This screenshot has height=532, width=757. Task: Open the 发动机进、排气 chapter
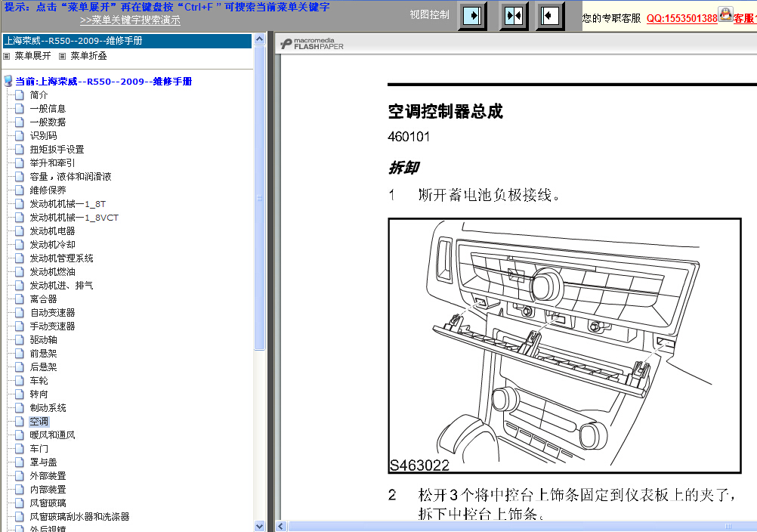(61, 286)
